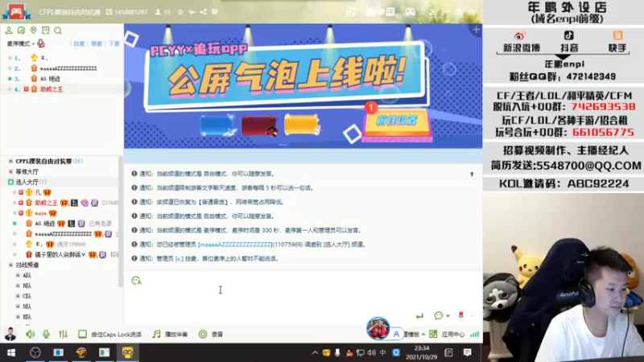The image size is (644, 362).
Task: Open the 麦序模式 mode dropdown
Action: pyautogui.click(x=21, y=43)
